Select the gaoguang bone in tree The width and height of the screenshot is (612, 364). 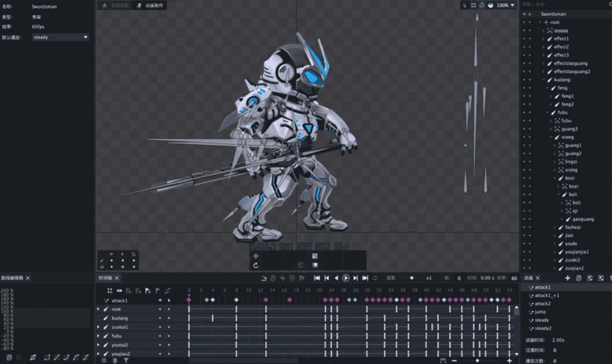tap(583, 219)
